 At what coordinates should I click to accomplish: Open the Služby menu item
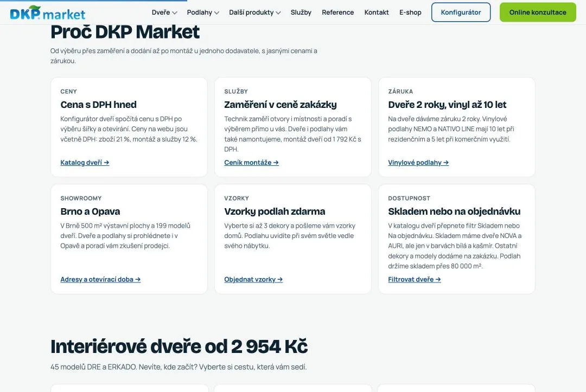click(x=301, y=12)
